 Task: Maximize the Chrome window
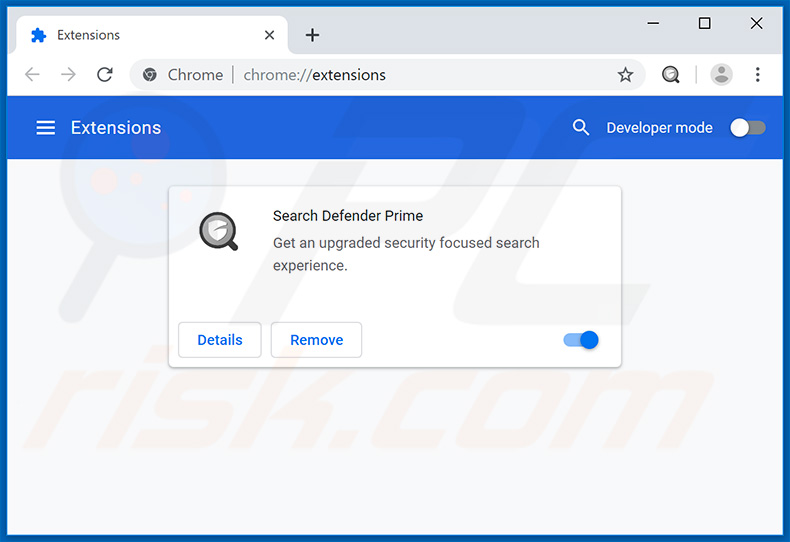click(x=704, y=24)
